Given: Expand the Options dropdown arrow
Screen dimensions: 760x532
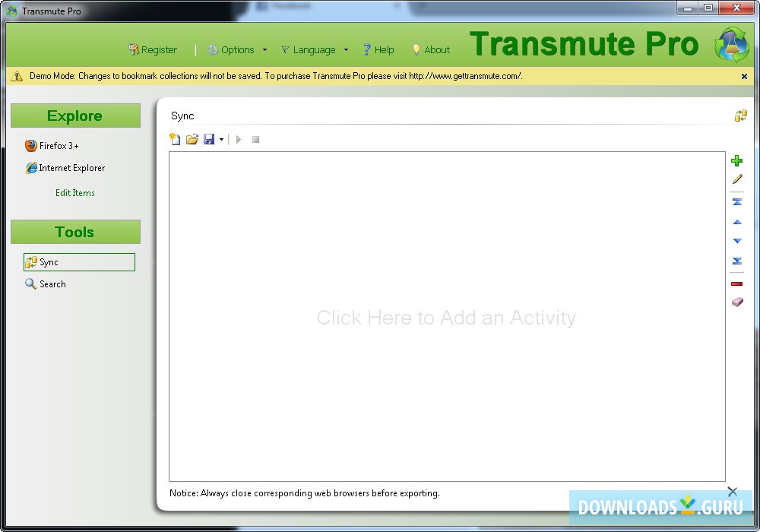Looking at the screenshot, I should 264,49.
